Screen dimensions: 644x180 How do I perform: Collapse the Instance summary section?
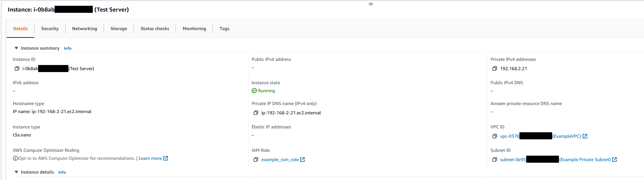pyautogui.click(x=16, y=48)
